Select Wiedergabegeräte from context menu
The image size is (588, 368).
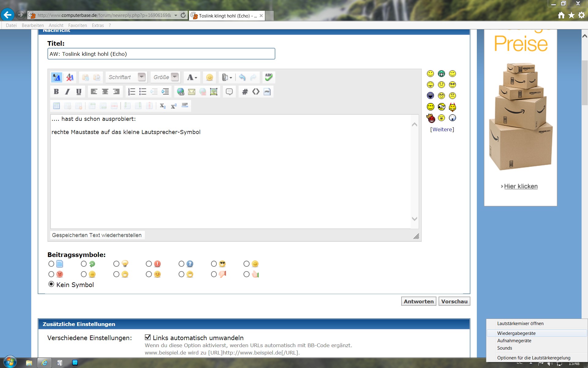coord(516,333)
